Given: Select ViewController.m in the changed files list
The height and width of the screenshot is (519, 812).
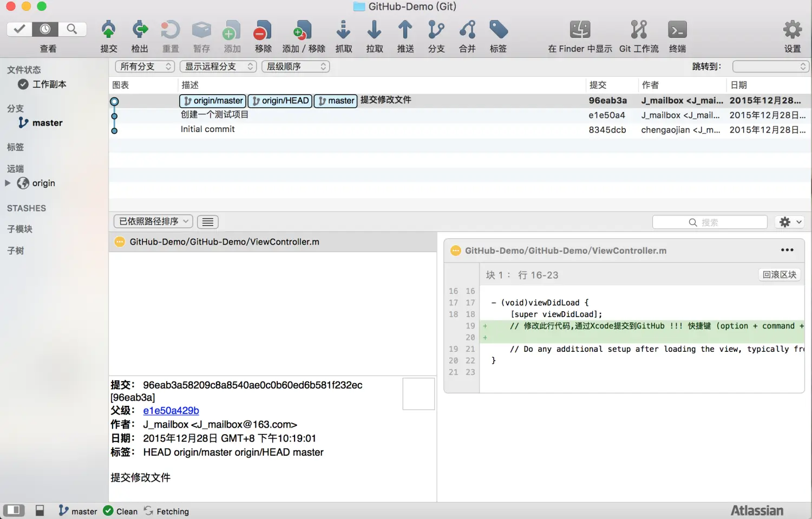Looking at the screenshot, I should click(x=273, y=242).
